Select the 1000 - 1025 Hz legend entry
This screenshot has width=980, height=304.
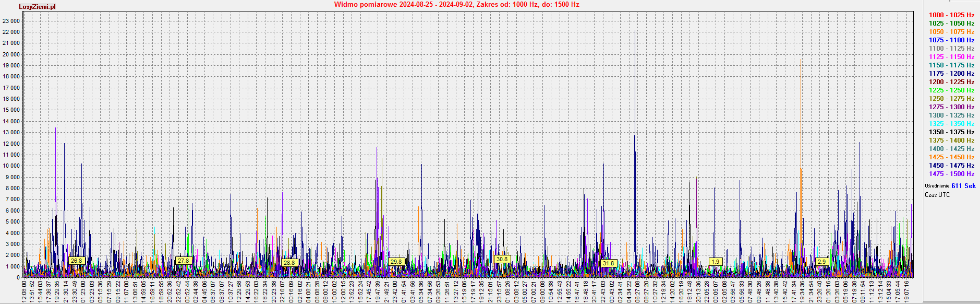(x=951, y=15)
